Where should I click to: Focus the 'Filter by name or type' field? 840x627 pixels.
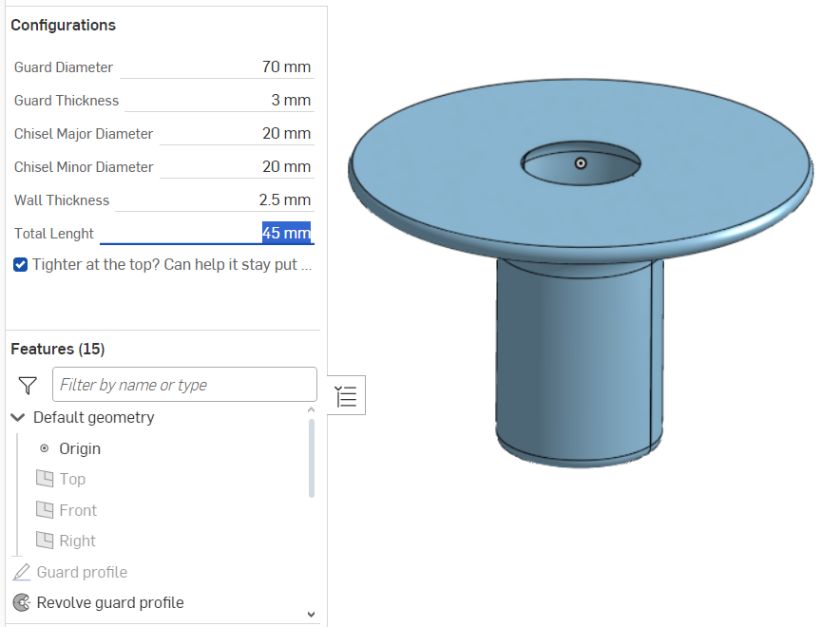(x=184, y=385)
